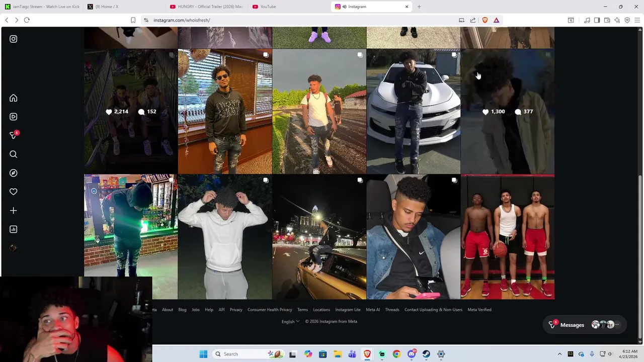Open File Explorer from the taskbar
The width and height of the screenshot is (644, 362).
tap(338, 354)
